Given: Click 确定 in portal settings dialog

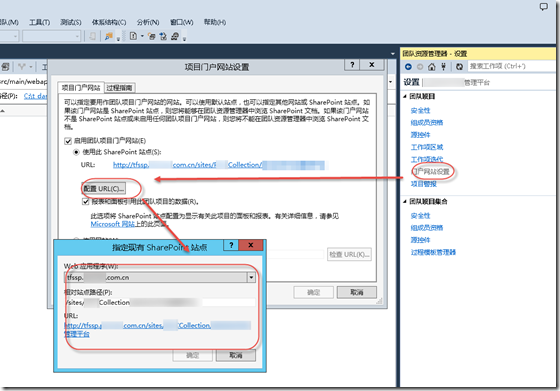Looking at the screenshot, I should 313,292.
